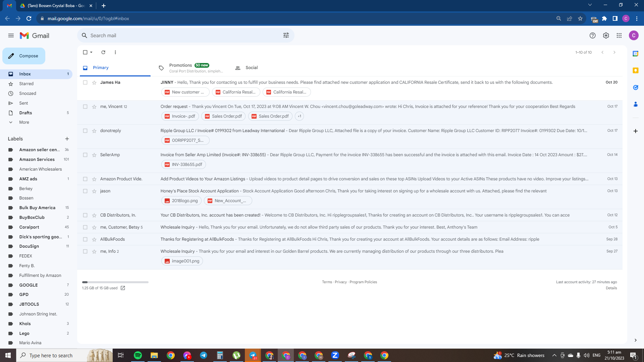Select the AllBulkFoods email checkbox
The height and width of the screenshot is (362, 644).
pos(85,239)
